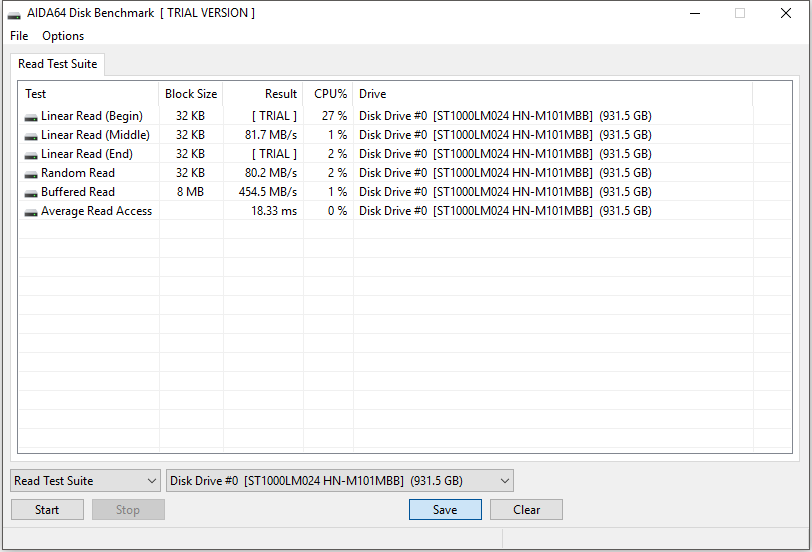This screenshot has height=552, width=812.
Task: Click the Stop button
Action: point(128,510)
